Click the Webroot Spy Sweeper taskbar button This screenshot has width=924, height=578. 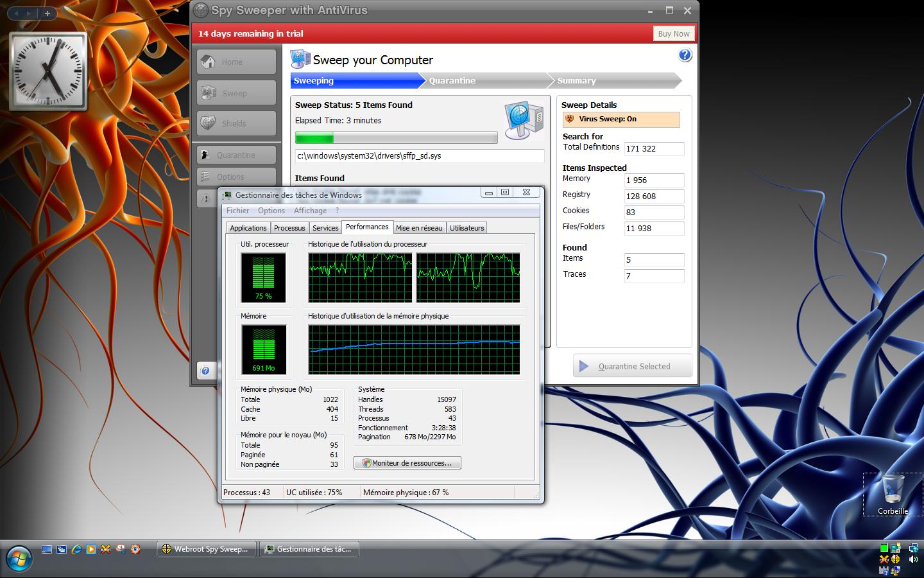[x=206, y=549]
